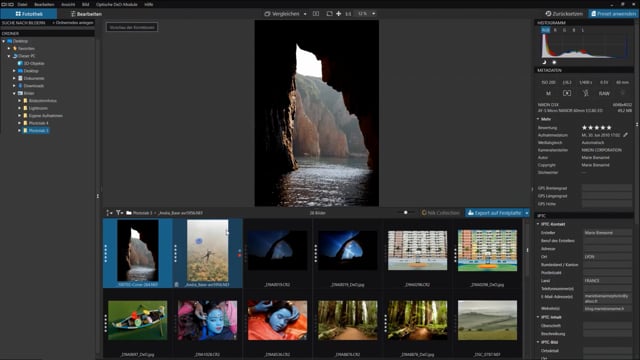Click Preset anwenden button

tap(613, 14)
